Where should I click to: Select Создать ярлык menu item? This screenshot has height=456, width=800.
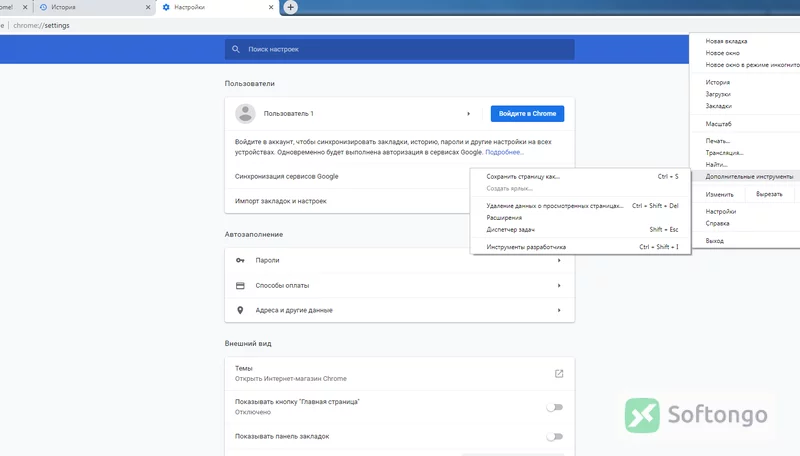[x=581, y=188]
